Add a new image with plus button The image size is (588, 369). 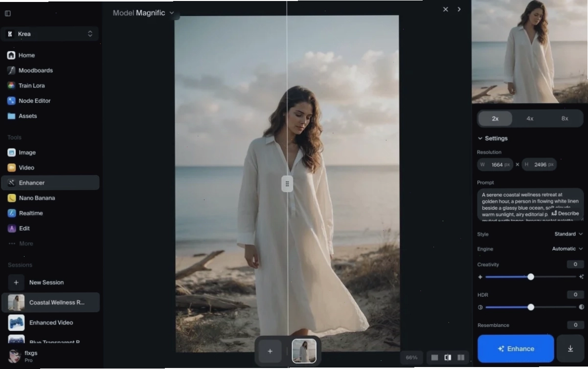(x=270, y=351)
